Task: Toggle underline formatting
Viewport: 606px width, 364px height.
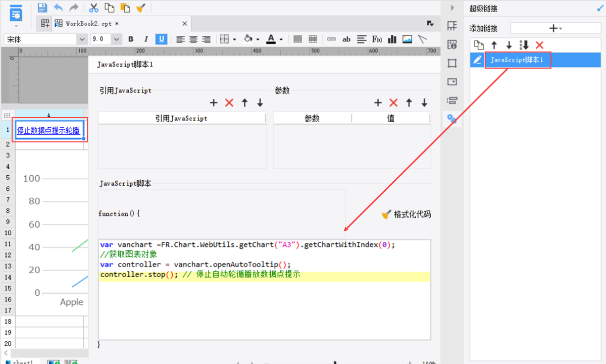Action: click(161, 39)
